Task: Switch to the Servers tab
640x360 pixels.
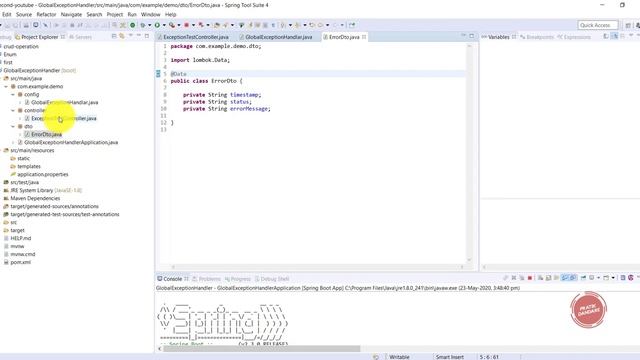Action: [x=80, y=37]
